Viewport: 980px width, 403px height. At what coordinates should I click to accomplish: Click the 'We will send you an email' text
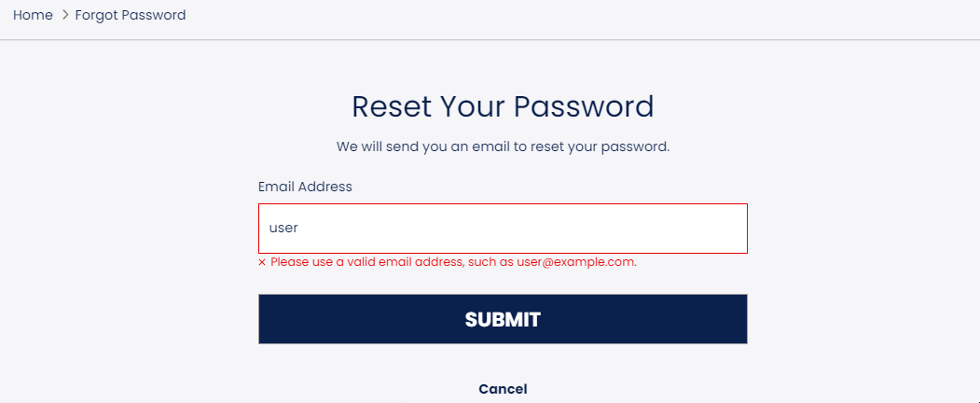click(x=503, y=147)
